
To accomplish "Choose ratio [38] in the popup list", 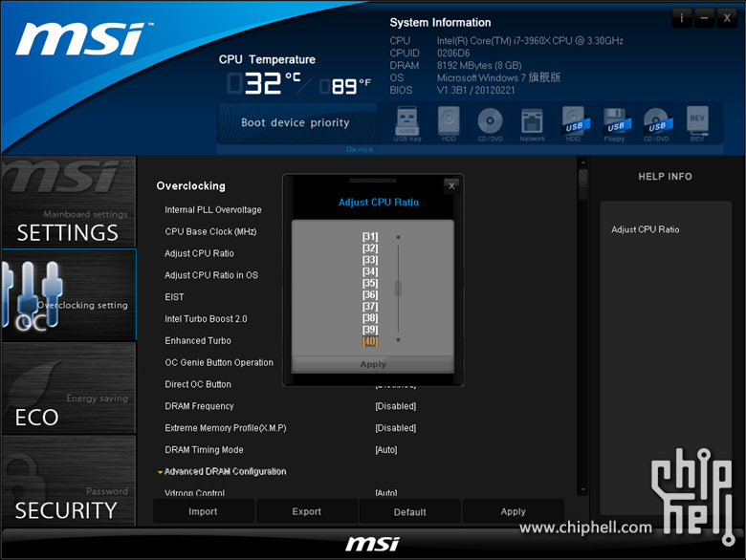I will [370, 318].
